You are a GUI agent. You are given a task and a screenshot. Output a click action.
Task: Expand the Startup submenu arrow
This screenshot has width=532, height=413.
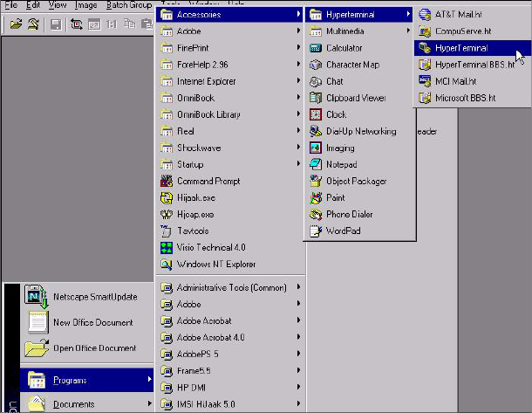(298, 164)
